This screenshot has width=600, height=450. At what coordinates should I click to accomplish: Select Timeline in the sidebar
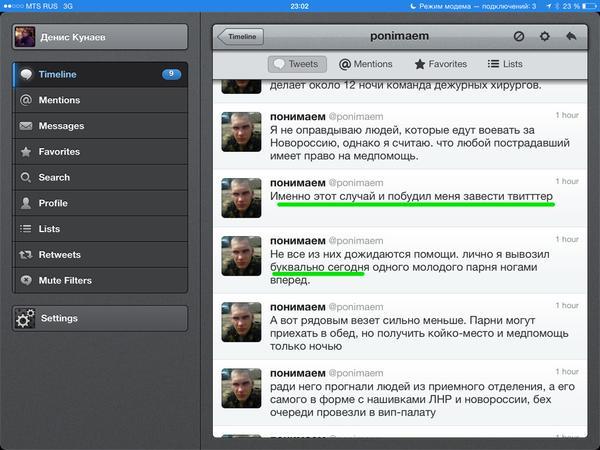99,74
